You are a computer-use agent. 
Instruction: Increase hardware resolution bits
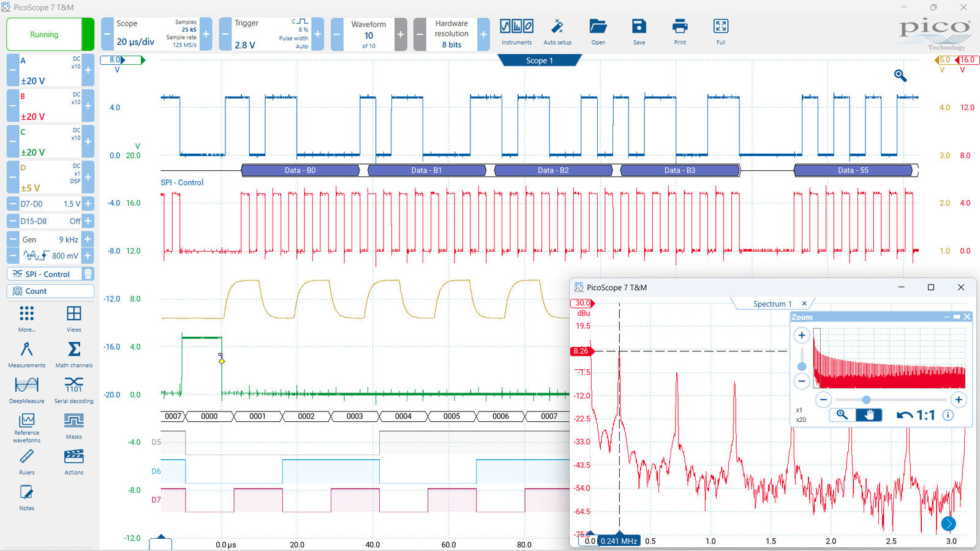point(483,34)
